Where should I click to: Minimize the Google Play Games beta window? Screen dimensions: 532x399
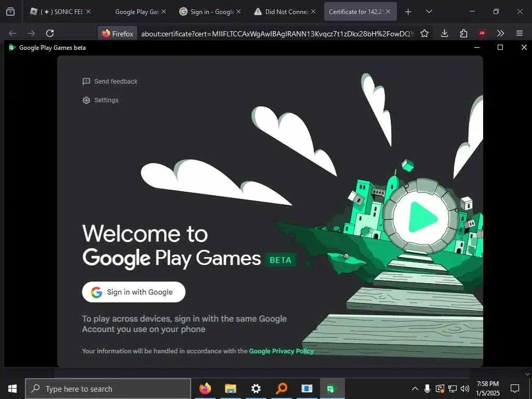point(477,47)
